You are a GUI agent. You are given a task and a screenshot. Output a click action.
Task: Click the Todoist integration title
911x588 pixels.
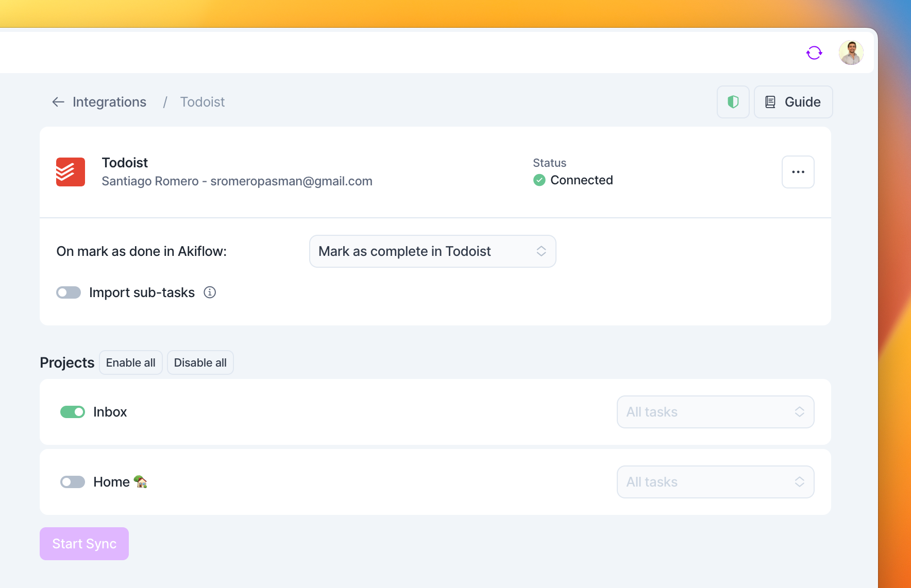(x=125, y=163)
